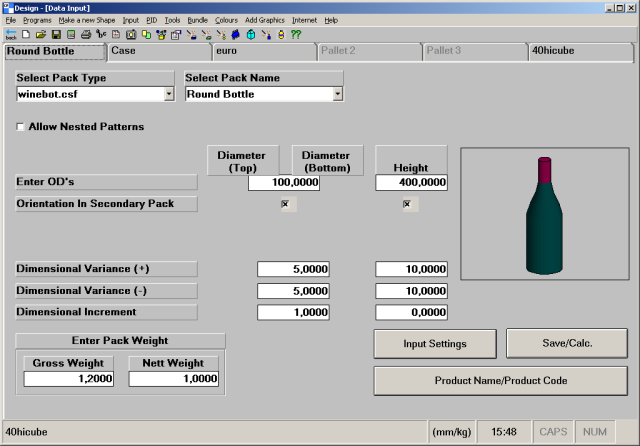
Task: Edit the Nett Weight field
Action: point(173,379)
